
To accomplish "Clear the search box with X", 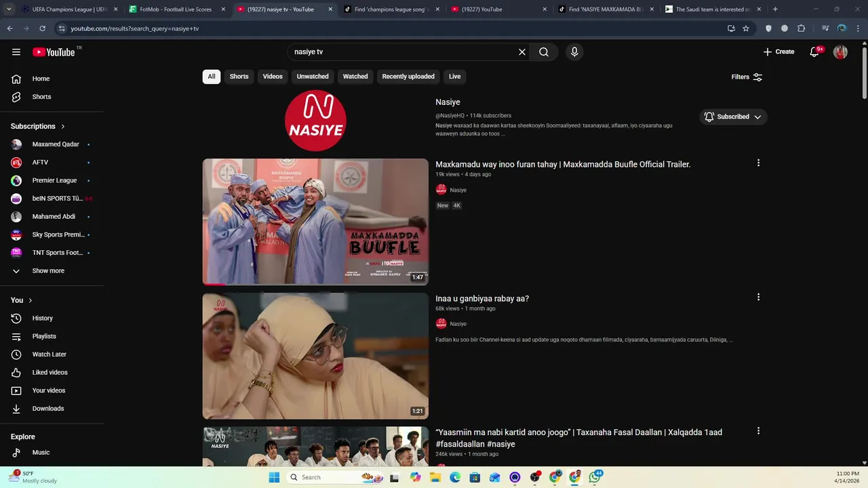I will (x=522, y=52).
